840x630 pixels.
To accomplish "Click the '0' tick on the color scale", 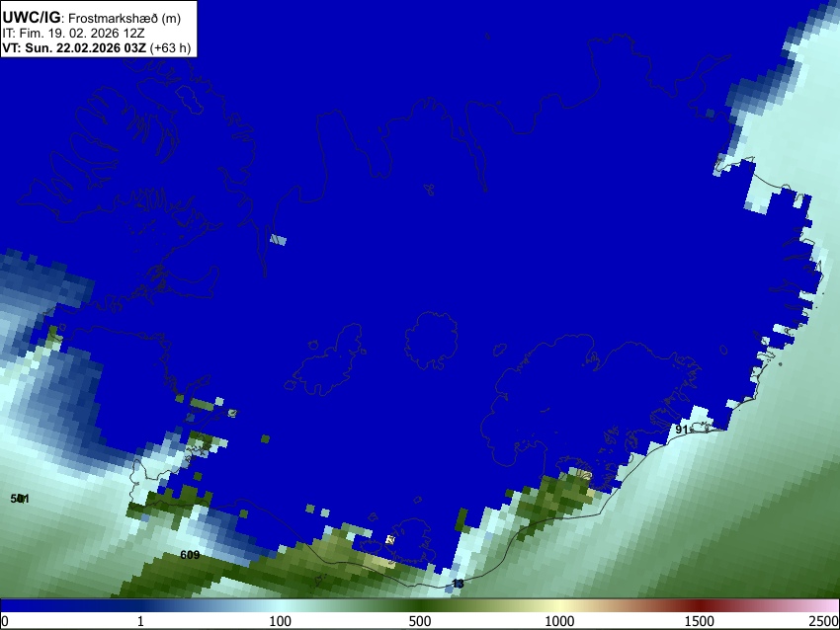I will coord(5,621).
